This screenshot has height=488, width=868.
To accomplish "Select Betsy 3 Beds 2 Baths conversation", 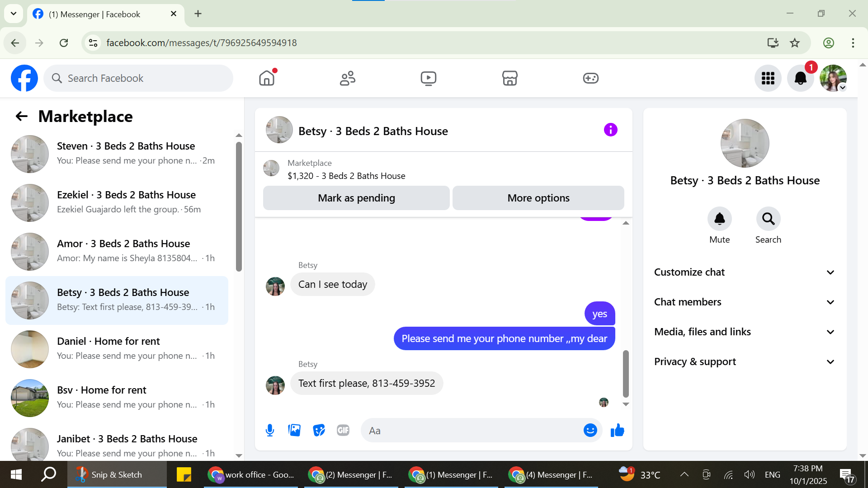I will [117, 300].
